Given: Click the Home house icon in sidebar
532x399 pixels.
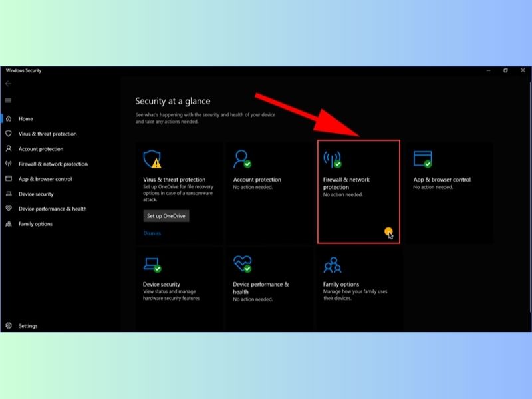Looking at the screenshot, I should coord(9,119).
